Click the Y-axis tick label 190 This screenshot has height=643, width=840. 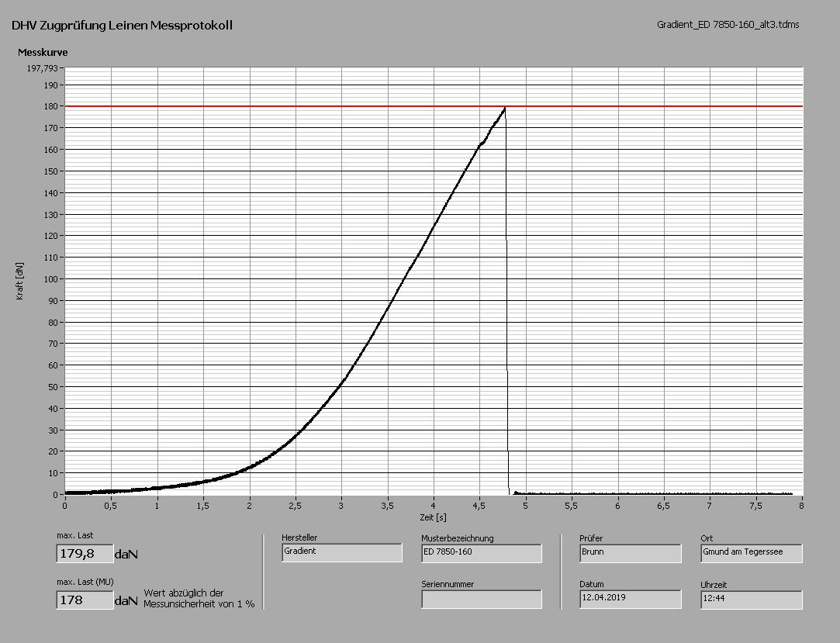click(x=51, y=85)
